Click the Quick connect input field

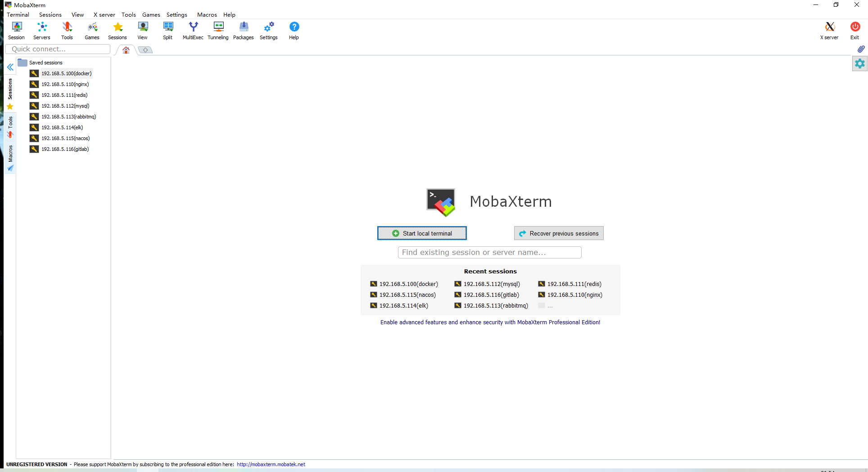(58, 49)
